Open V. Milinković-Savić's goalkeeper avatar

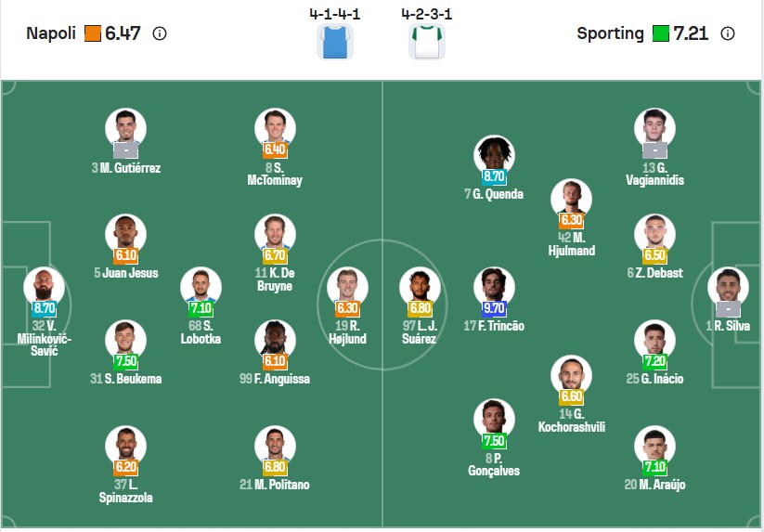point(44,287)
